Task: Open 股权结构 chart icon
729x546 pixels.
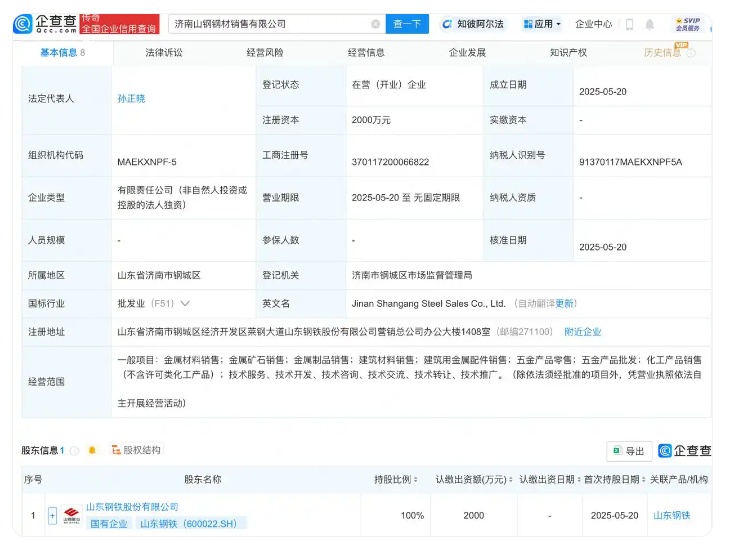Action: [116, 449]
